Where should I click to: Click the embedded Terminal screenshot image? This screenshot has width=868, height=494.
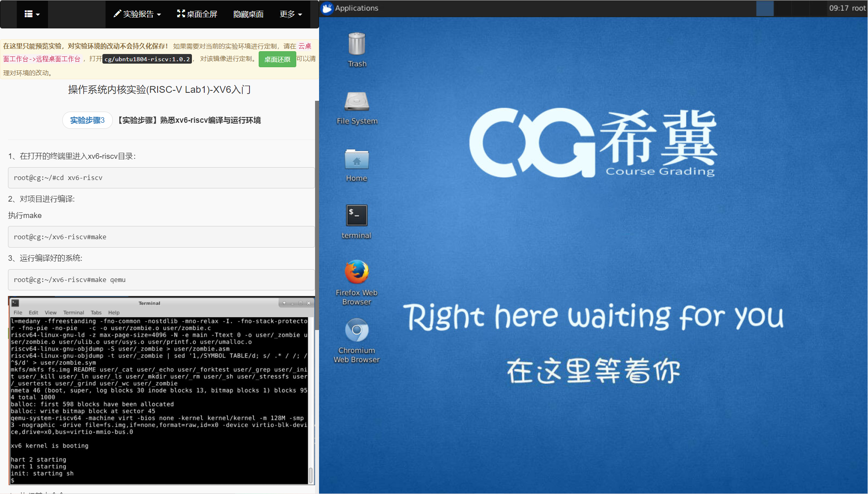(x=162, y=391)
